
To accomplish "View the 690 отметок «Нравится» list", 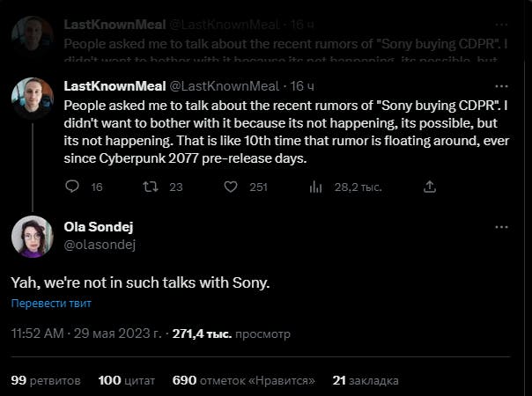I will [x=243, y=380].
